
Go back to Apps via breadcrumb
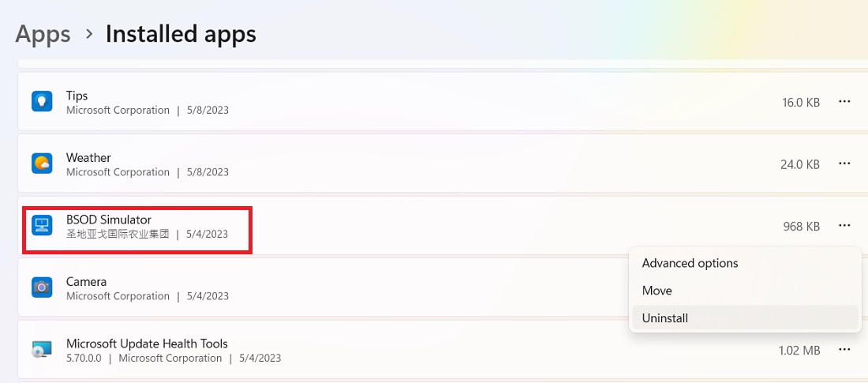pyautogui.click(x=43, y=34)
